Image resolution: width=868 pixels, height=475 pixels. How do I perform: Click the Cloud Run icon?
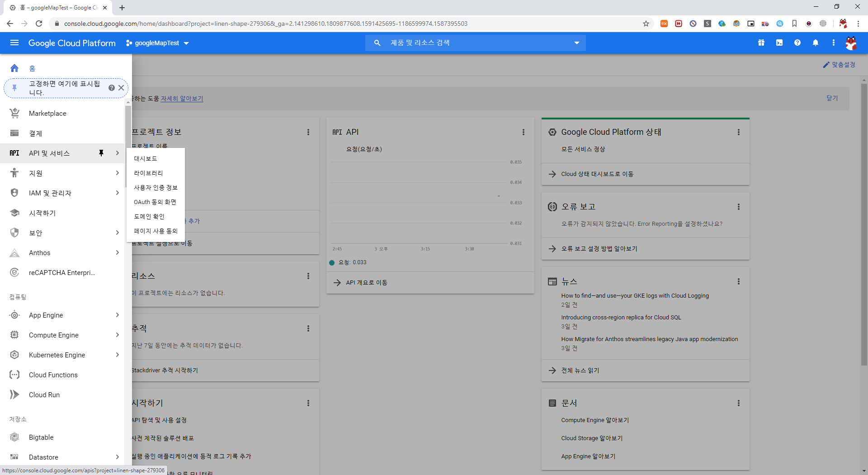pos(14,395)
